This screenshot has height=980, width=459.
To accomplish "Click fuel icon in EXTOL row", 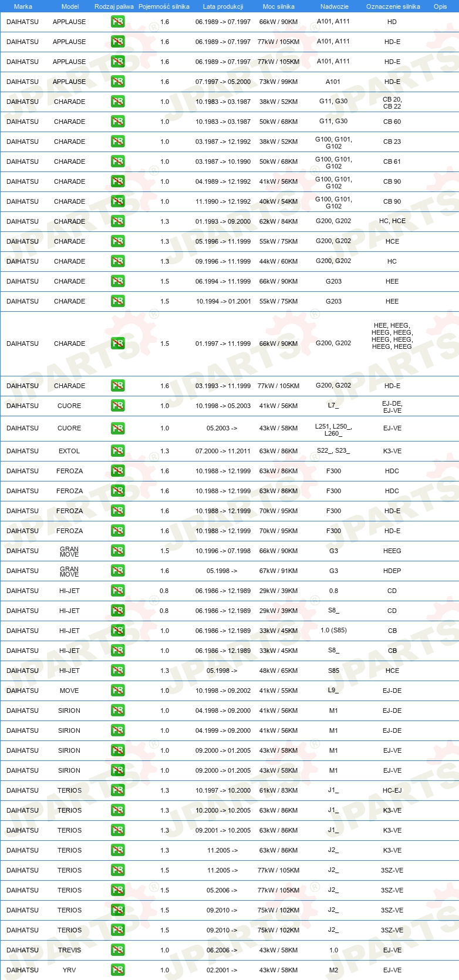I will pos(117,451).
